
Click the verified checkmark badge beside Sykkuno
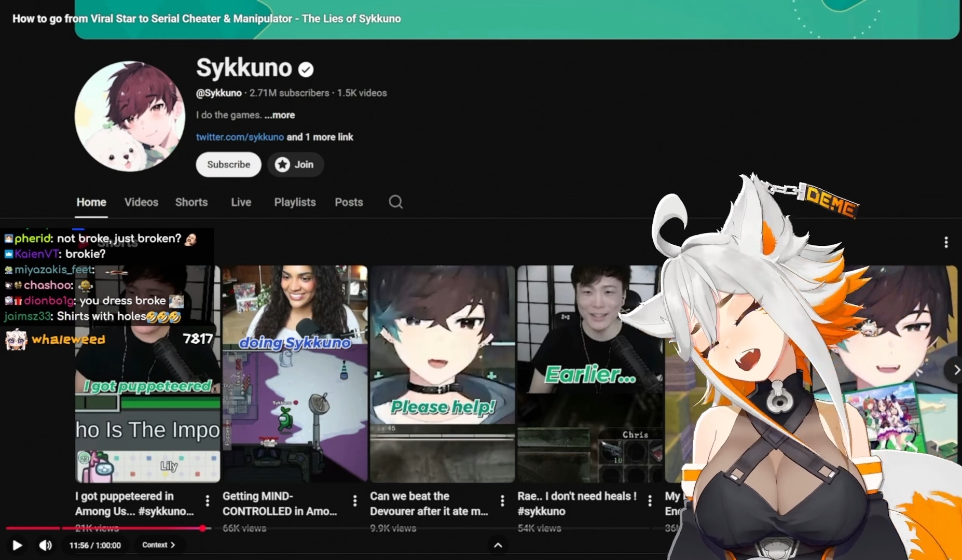pos(306,69)
